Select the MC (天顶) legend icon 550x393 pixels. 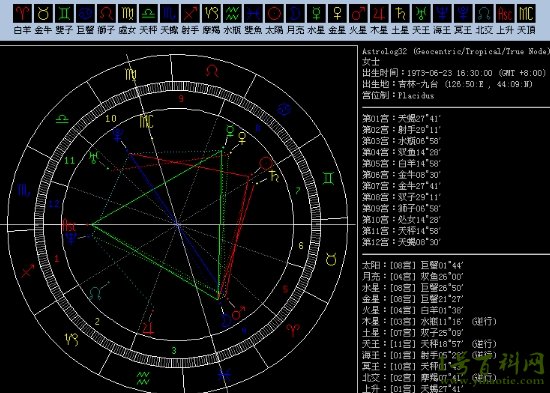click(x=526, y=13)
